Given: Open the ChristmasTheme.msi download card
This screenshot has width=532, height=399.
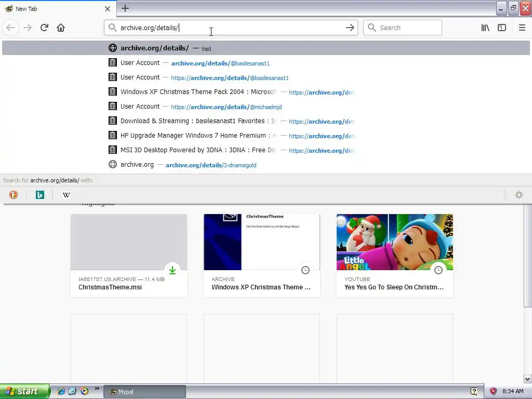Looking at the screenshot, I should (x=129, y=256).
